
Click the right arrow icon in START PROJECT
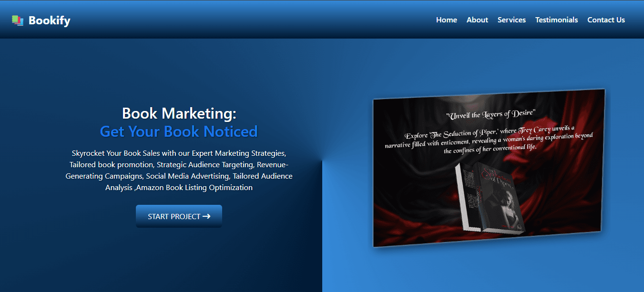[206, 216]
